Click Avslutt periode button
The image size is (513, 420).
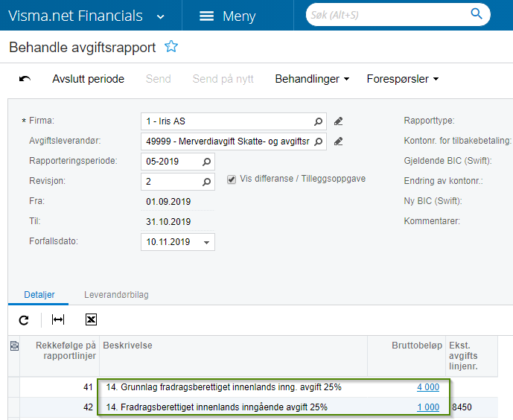point(89,79)
